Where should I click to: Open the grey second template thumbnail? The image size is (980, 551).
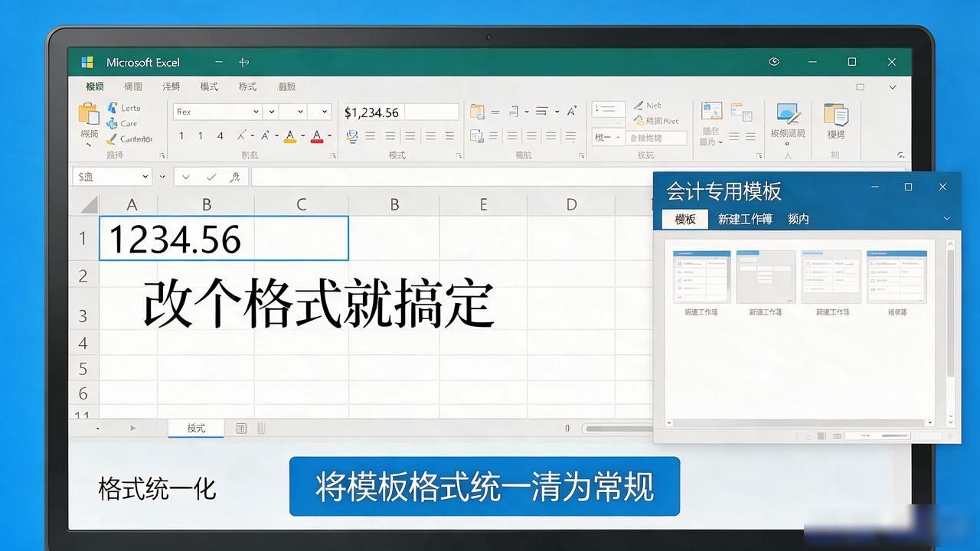(x=766, y=277)
